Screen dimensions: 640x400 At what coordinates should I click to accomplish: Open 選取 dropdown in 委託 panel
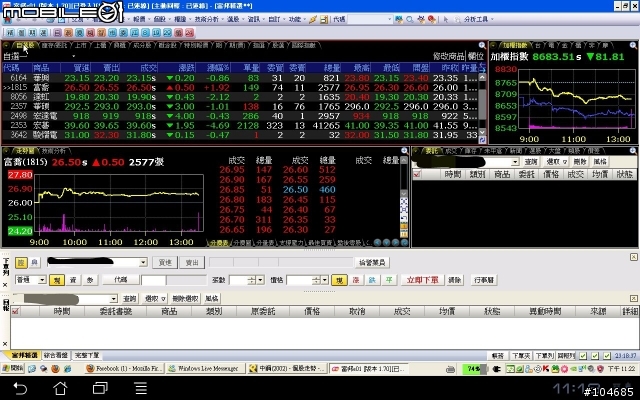pyautogui.click(x=557, y=162)
